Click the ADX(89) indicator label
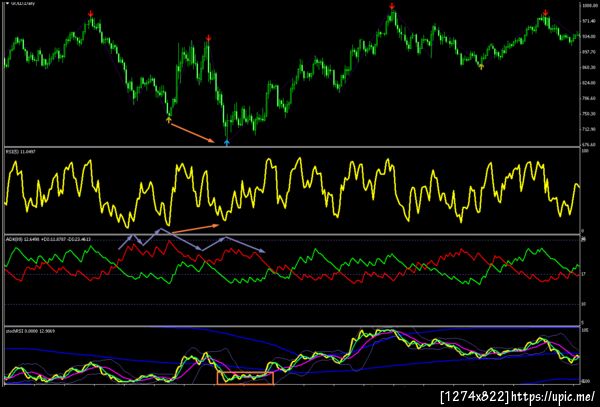 tap(48, 239)
